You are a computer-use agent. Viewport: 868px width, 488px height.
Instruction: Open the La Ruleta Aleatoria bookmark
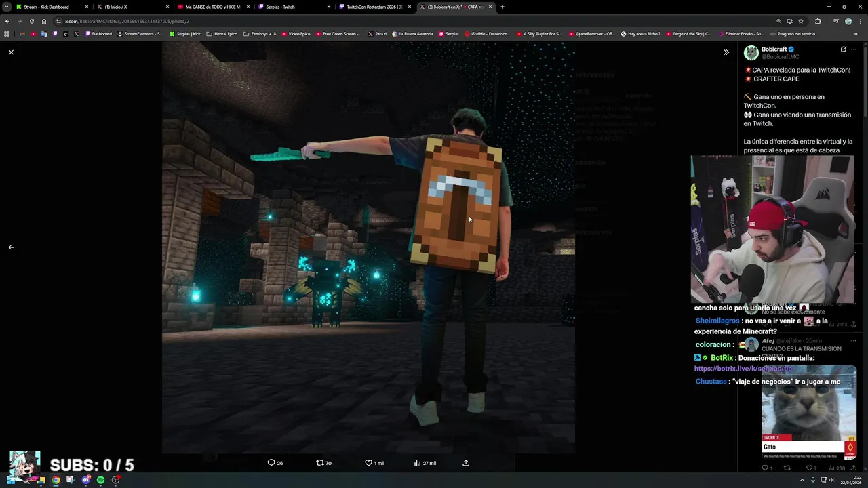[x=412, y=34]
